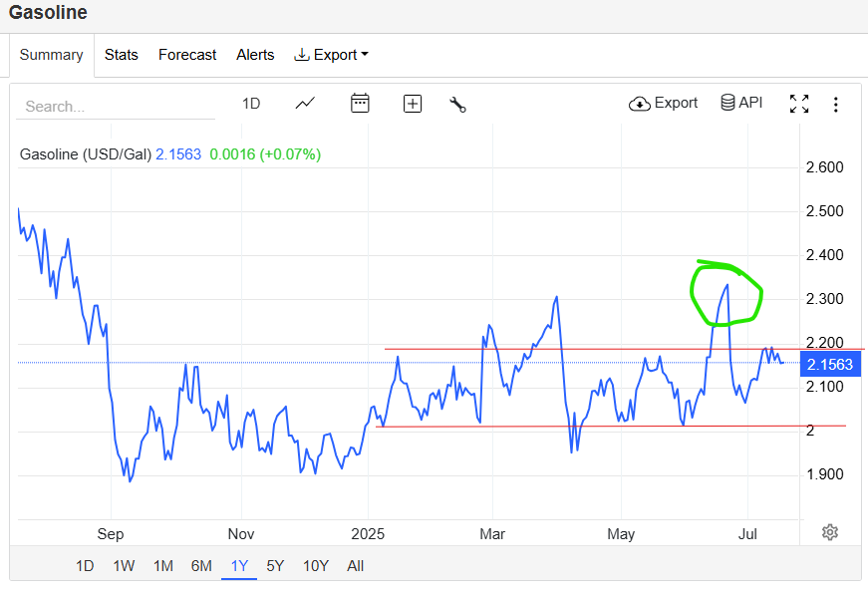Open the three-dot more options menu

point(835,104)
